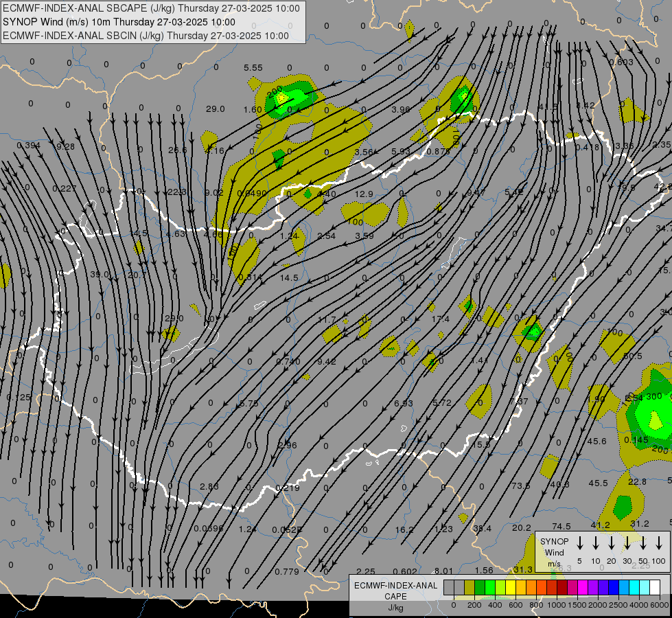
Task: Click the 9.02 grid value
Action: tap(214, 192)
